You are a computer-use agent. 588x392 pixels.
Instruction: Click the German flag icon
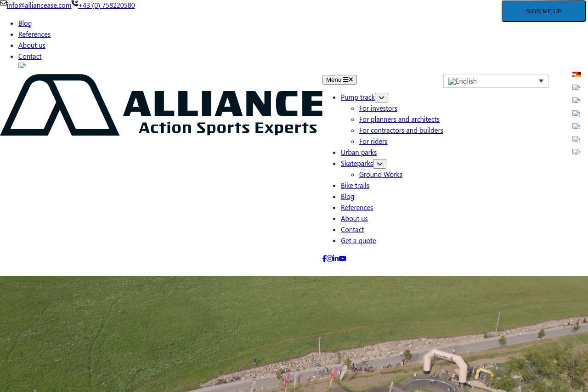coord(576,74)
